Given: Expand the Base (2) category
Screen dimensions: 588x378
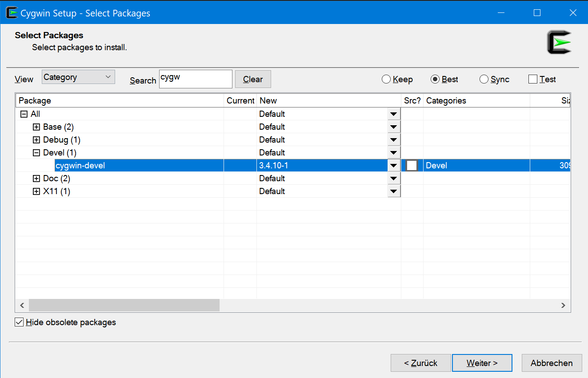Looking at the screenshot, I should pyautogui.click(x=36, y=127).
